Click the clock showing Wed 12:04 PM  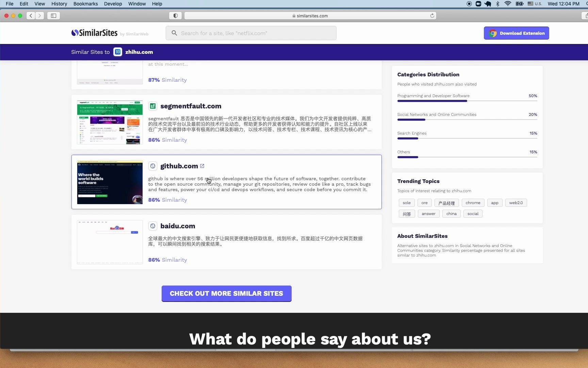coord(563,4)
